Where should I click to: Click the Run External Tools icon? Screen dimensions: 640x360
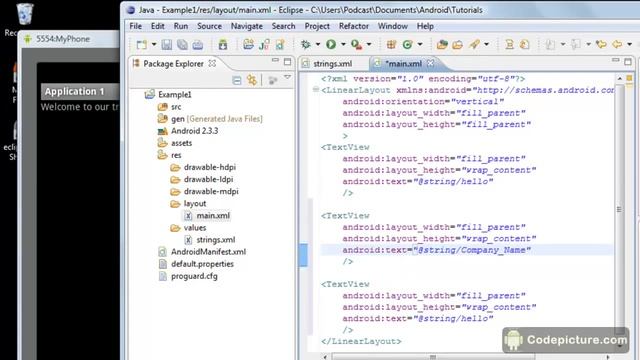[356, 44]
